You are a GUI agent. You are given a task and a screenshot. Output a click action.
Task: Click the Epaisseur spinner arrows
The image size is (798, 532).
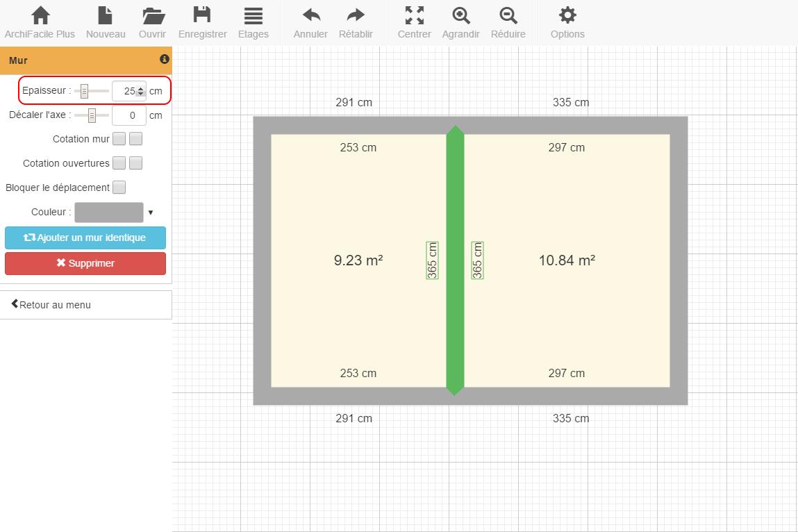point(141,91)
